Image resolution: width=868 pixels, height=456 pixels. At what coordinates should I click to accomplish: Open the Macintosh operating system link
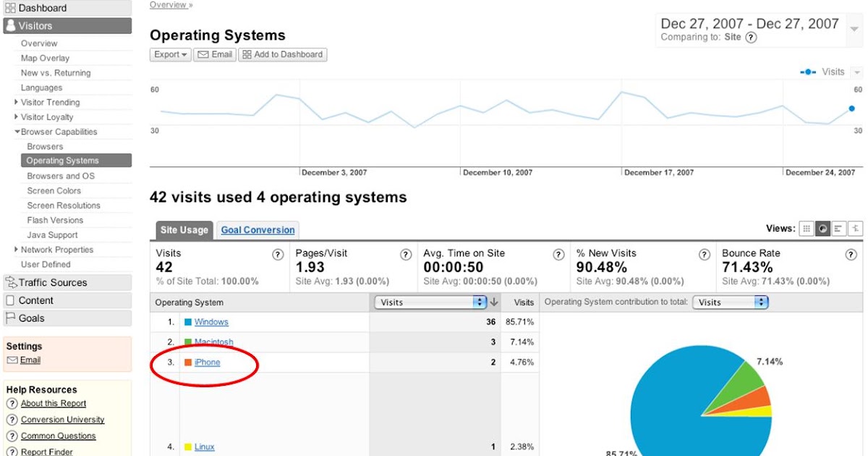click(x=214, y=342)
